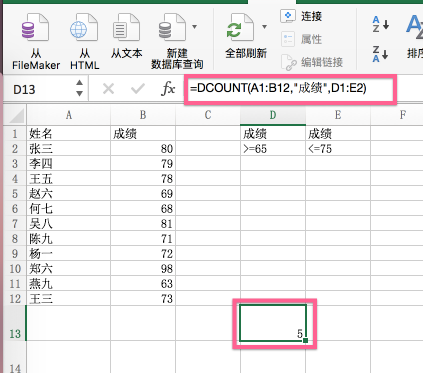
Task: Click 全部刷新 refresh all icon
Action: coord(241,28)
